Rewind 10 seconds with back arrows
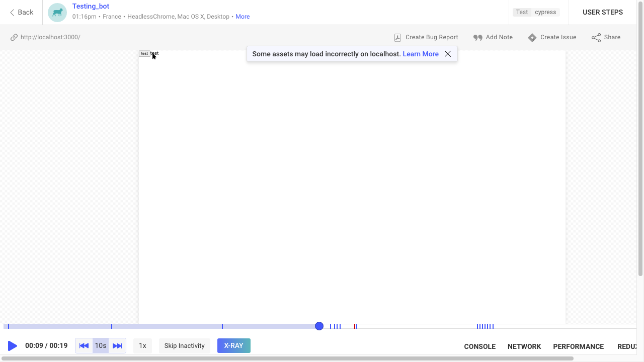The image size is (644, 362). [x=84, y=346]
